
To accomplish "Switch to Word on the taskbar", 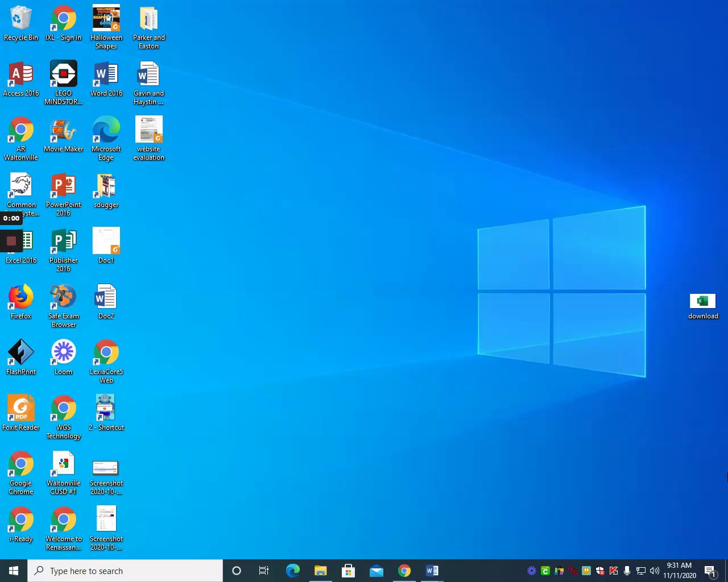I will pyautogui.click(x=432, y=571).
